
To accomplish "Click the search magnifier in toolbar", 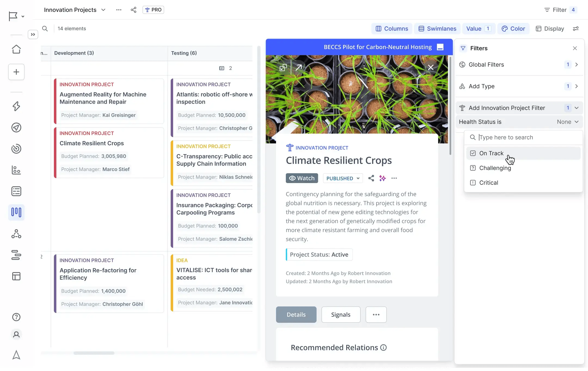I will [x=45, y=29].
